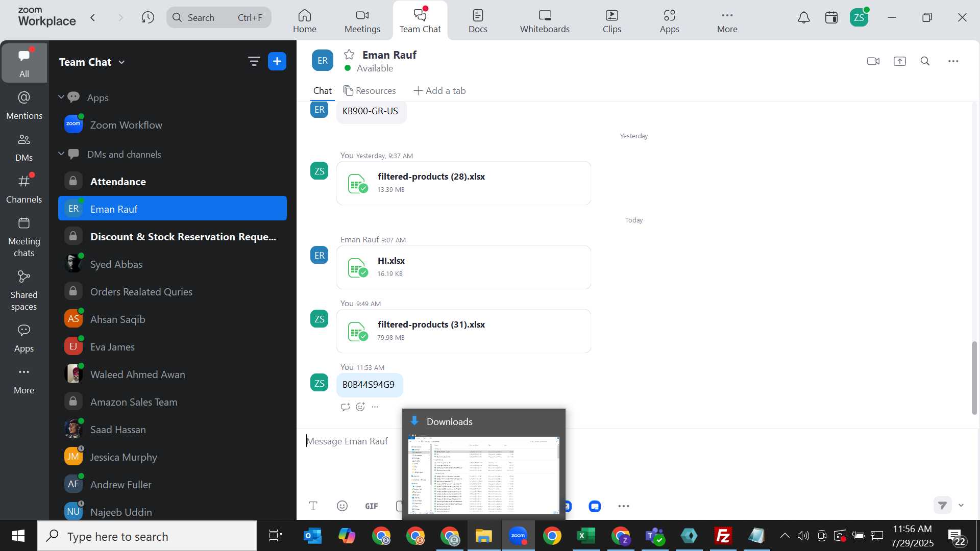
Task: Open Syed Abbas chat
Action: click(x=173, y=264)
